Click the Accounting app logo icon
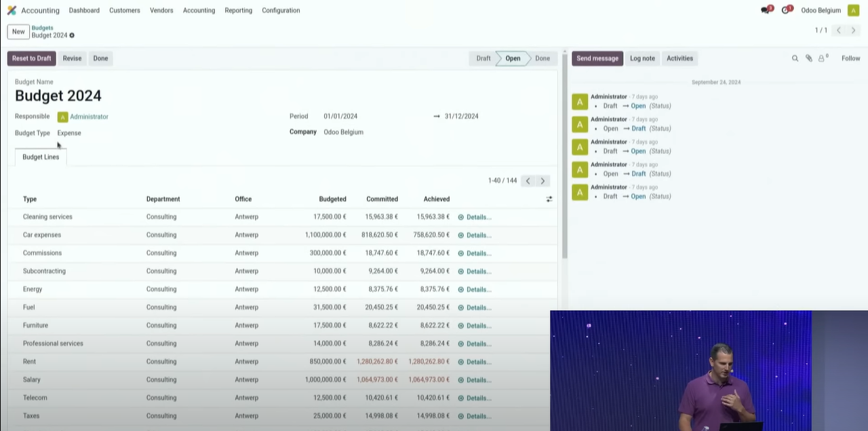Viewport: 868px width, 431px height. (x=12, y=10)
